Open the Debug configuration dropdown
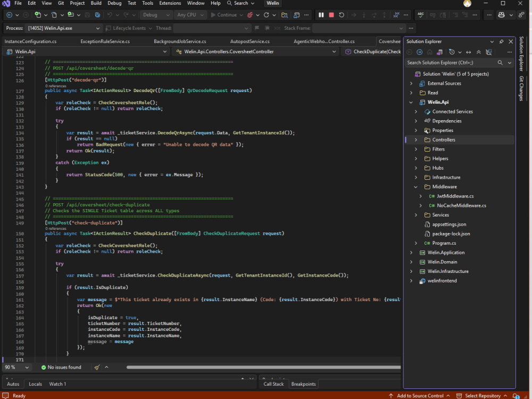532x399 pixels. click(x=155, y=15)
